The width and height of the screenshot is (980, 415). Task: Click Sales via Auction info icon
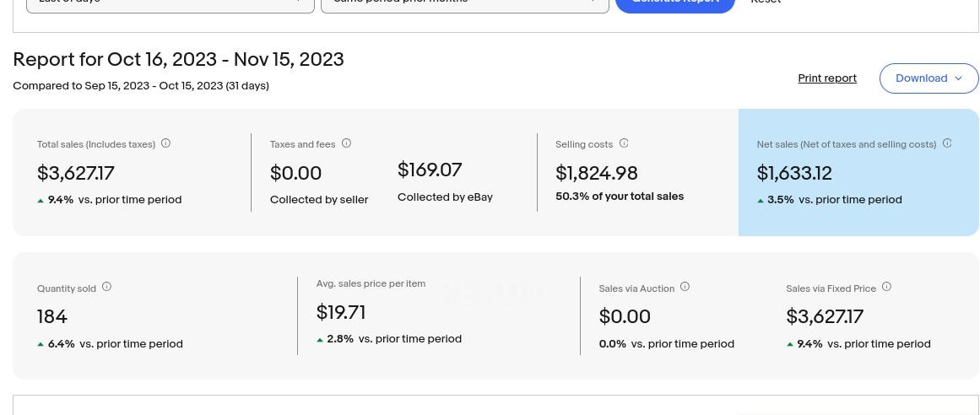[x=685, y=287]
